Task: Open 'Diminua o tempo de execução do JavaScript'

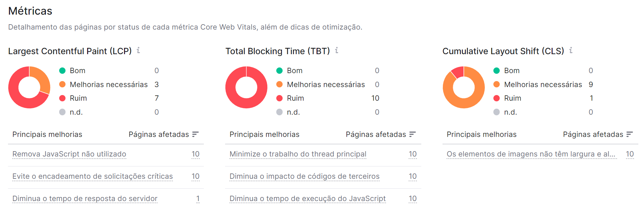Action: (x=307, y=198)
